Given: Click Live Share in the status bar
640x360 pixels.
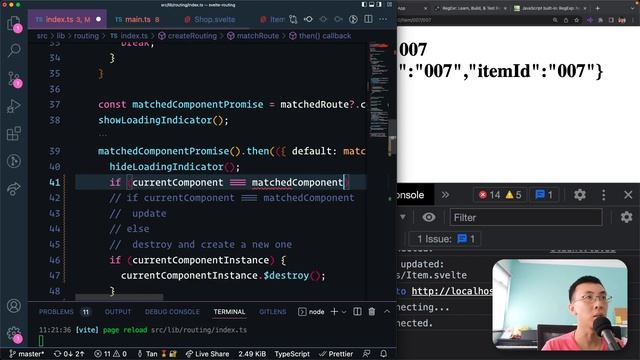Looking at the screenshot, I should point(207,354).
